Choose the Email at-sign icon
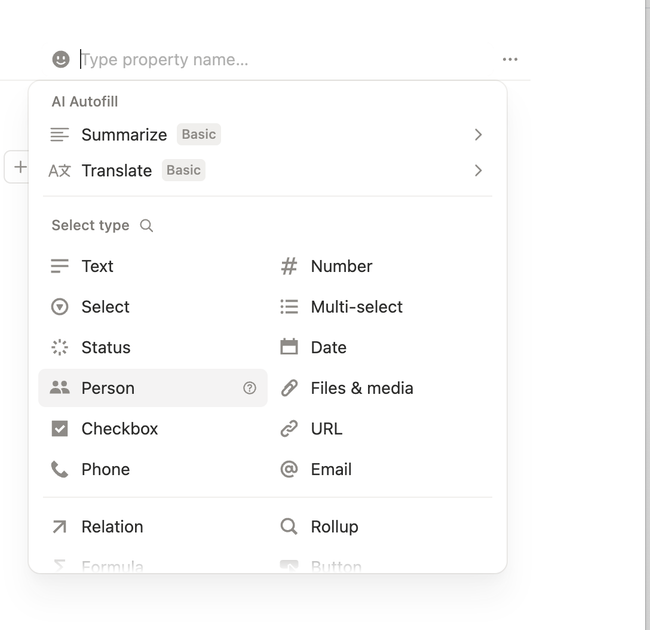 289,469
